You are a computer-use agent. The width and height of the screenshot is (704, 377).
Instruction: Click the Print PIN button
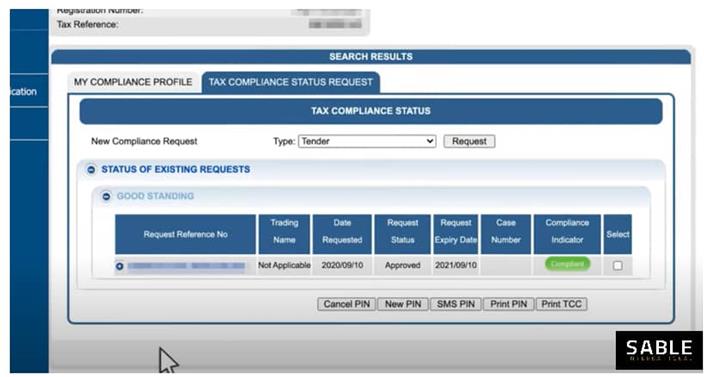pos(509,304)
